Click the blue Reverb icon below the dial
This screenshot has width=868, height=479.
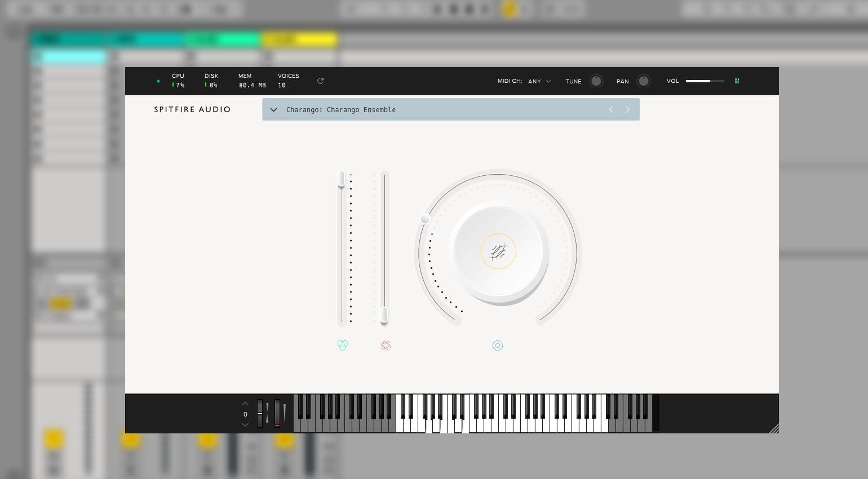coord(498,345)
